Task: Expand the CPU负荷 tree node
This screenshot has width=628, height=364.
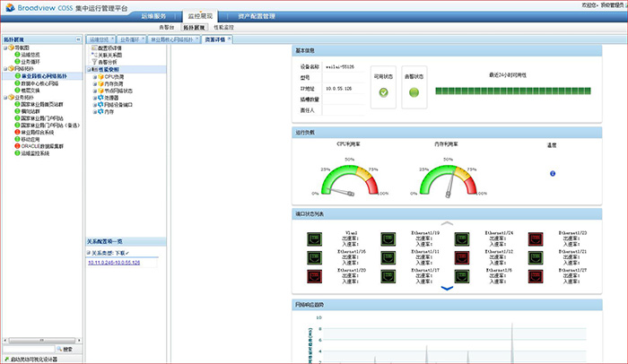Action: pos(94,76)
